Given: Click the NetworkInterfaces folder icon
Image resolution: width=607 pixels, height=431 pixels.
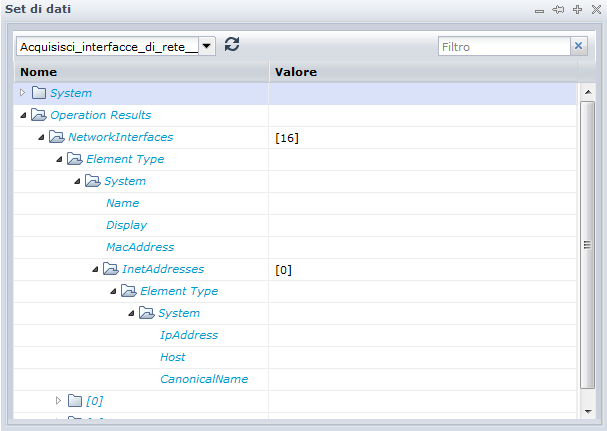Looking at the screenshot, I should [57, 137].
